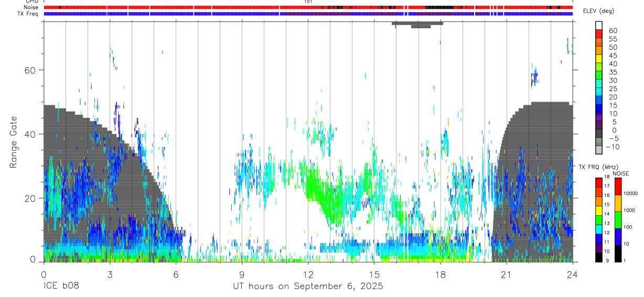Click the red swatch of ELEV colorbar
The height and width of the screenshot is (297, 644).
click(x=599, y=34)
